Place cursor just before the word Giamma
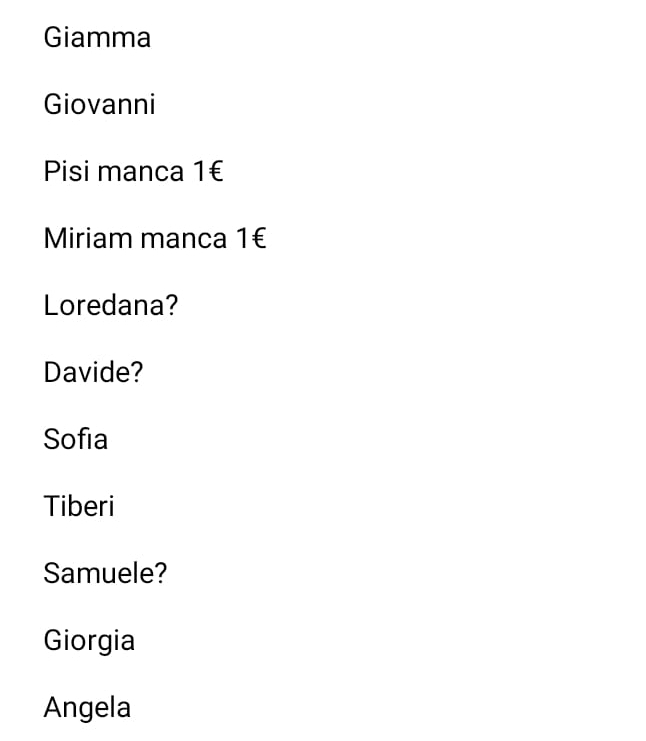 pos(44,38)
